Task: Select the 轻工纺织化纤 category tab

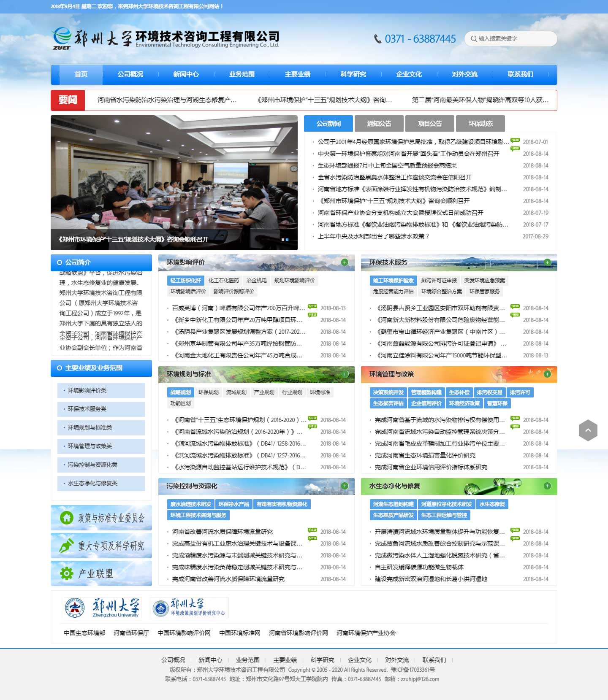Action: 186,281
